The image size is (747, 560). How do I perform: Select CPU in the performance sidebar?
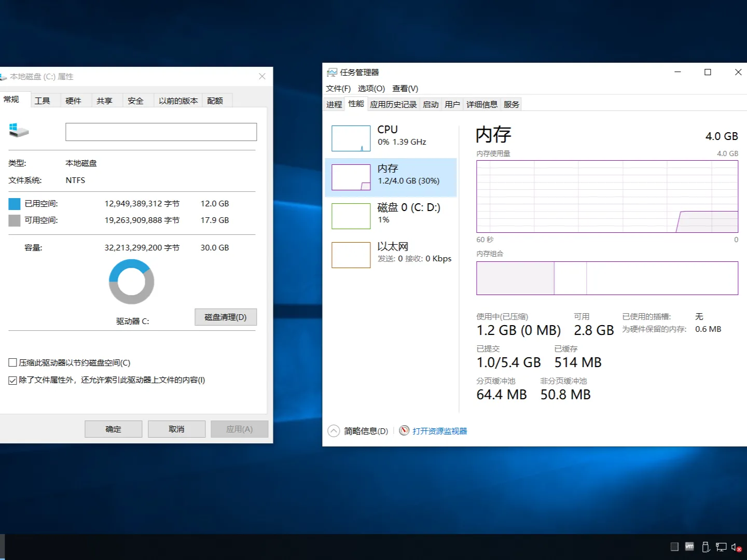(391, 136)
